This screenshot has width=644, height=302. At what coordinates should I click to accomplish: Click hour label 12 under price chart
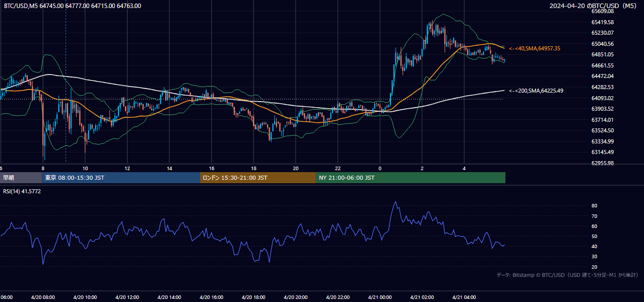127,168
